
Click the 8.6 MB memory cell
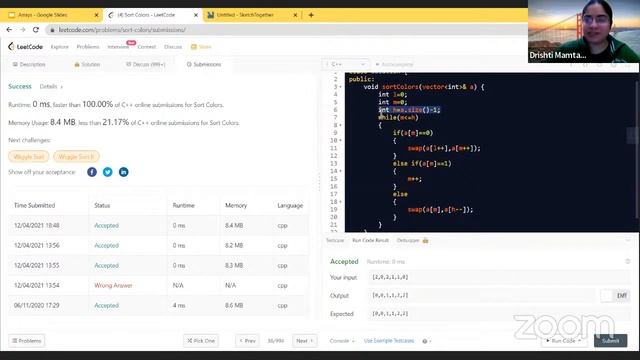234,305
